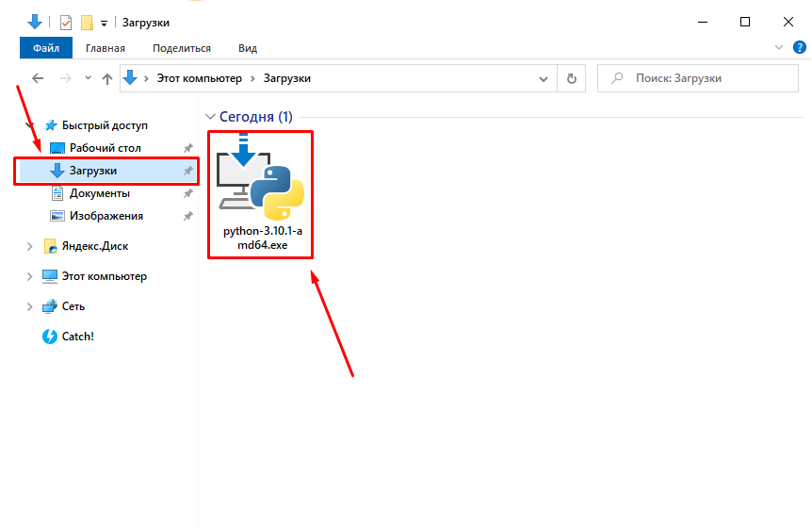This screenshot has width=812, height=527.
Task: Click the Catch! lightning icon
Action: click(x=50, y=337)
